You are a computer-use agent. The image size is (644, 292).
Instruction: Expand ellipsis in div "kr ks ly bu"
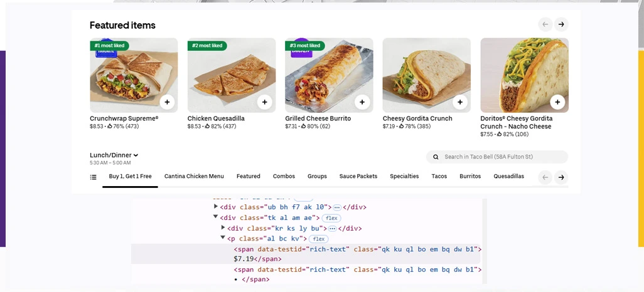[333, 229]
